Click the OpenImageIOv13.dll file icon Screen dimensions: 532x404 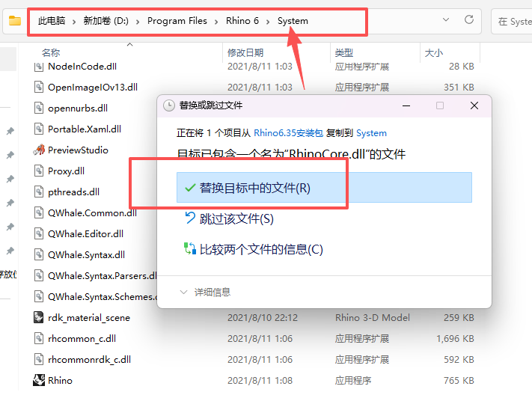click(39, 88)
